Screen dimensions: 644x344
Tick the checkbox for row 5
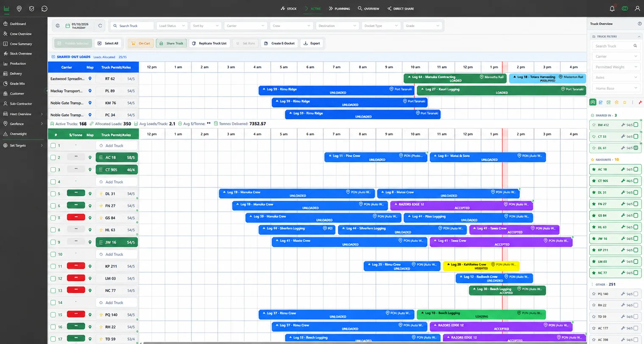coord(53,194)
